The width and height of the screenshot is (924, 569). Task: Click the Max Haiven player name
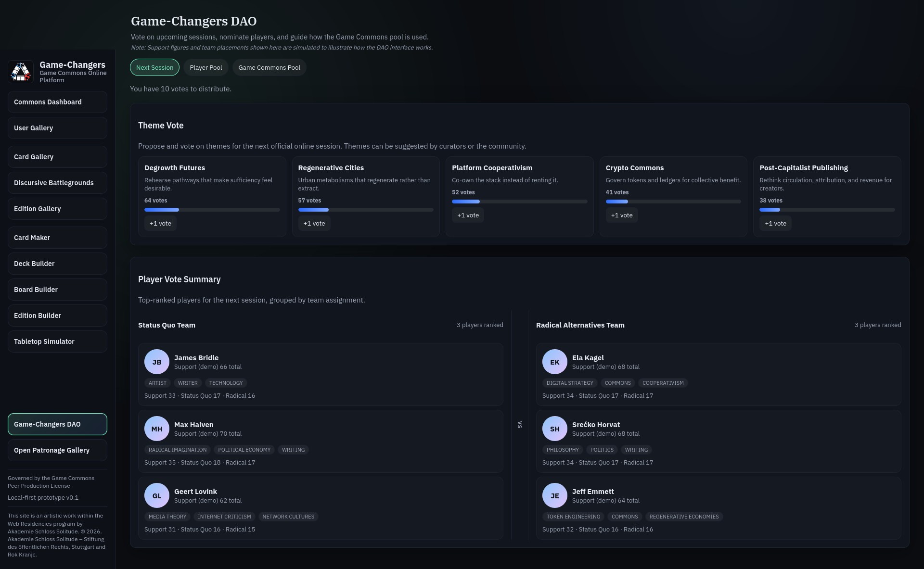(x=193, y=425)
